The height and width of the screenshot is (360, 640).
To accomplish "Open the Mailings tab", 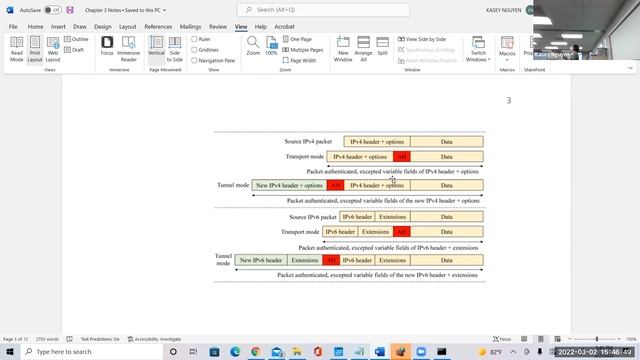I will (x=191, y=27).
